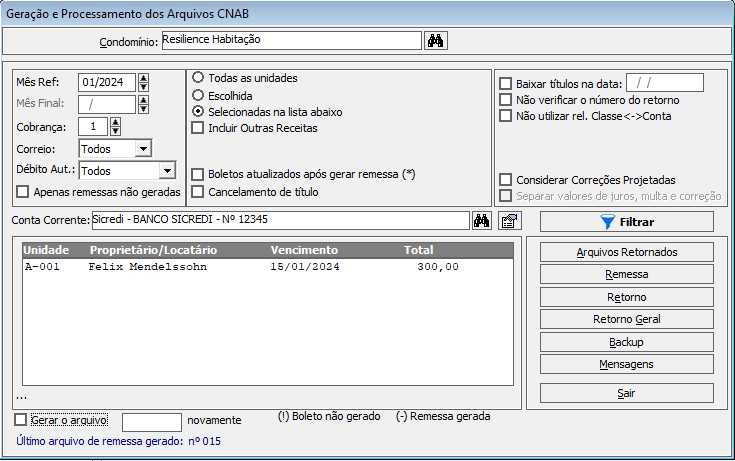Open Arquivos Retornados
735x461 pixels.
[627, 252]
